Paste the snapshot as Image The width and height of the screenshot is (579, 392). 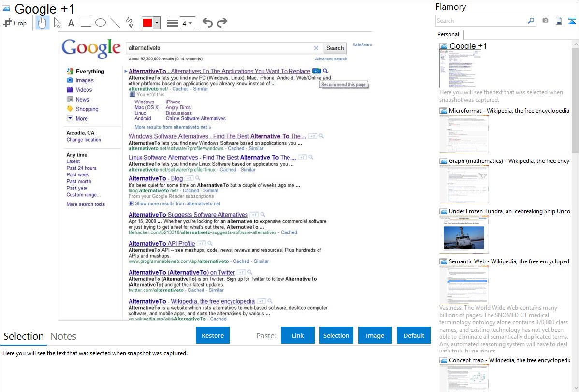pyautogui.click(x=375, y=335)
